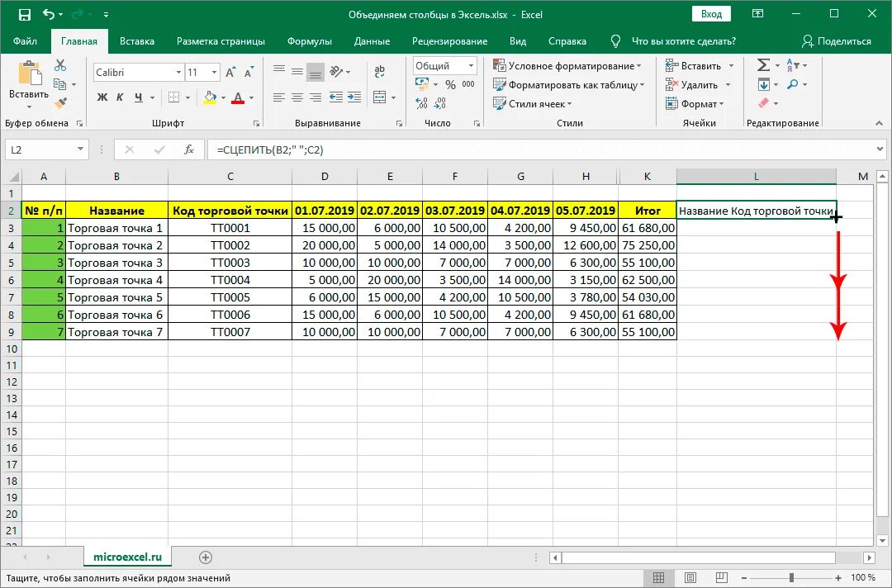Add a new sheet with plus button
This screenshot has height=588, width=892.
(x=206, y=557)
